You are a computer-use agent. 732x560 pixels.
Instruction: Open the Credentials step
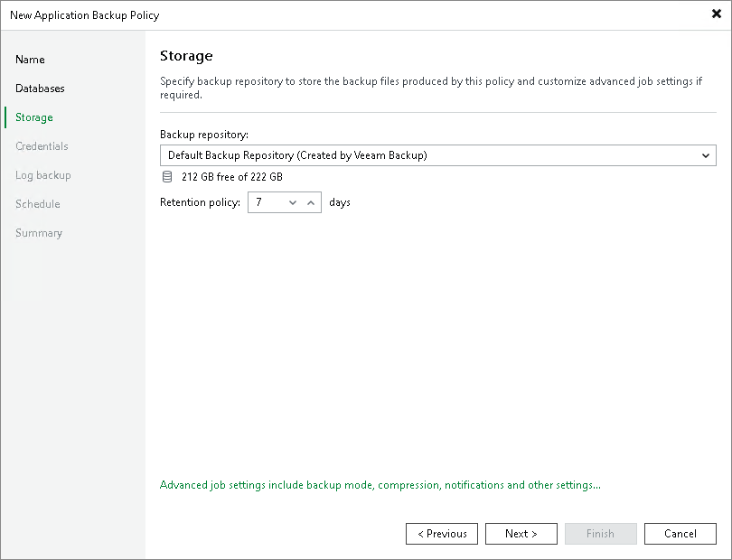click(42, 146)
